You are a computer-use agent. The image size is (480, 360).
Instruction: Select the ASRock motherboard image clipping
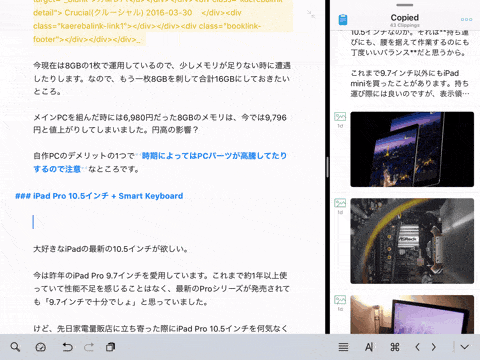pos(412,241)
